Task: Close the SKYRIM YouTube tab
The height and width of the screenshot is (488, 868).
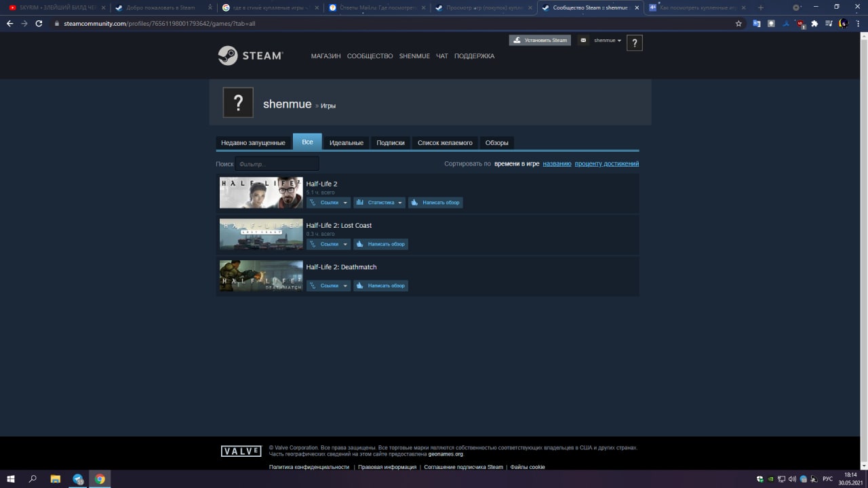Action: click(x=103, y=7)
